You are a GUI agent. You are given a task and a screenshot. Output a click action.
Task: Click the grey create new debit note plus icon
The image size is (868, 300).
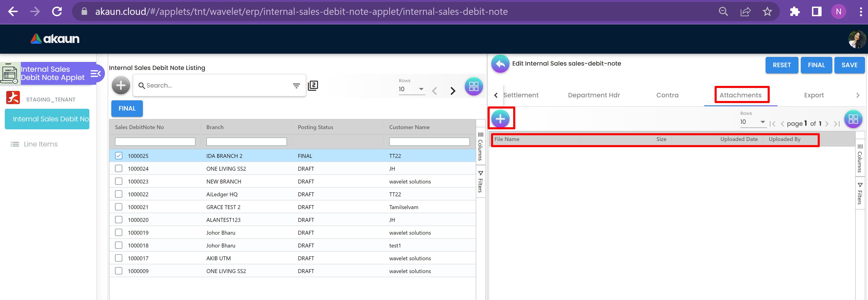click(121, 85)
